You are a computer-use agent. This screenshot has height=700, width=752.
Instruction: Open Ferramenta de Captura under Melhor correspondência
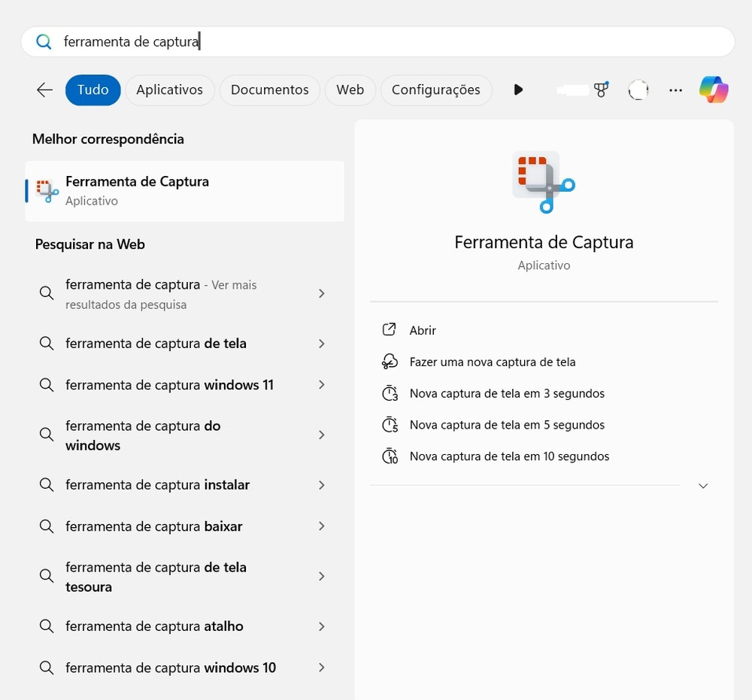tap(138, 189)
